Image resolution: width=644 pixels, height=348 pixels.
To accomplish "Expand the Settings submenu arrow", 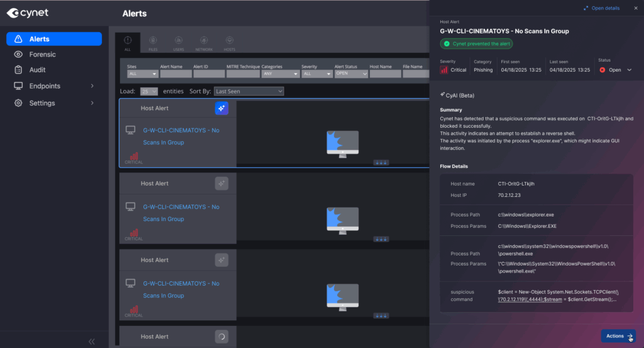I will [x=92, y=103].
